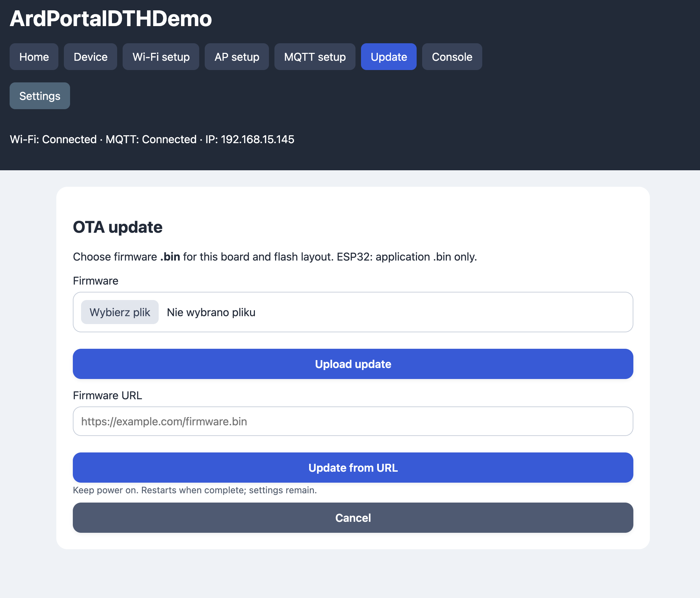The width and height of the screenshot is (700, 598).
Task: Click the 'Firmware URL' label
Action: point(108,395)
